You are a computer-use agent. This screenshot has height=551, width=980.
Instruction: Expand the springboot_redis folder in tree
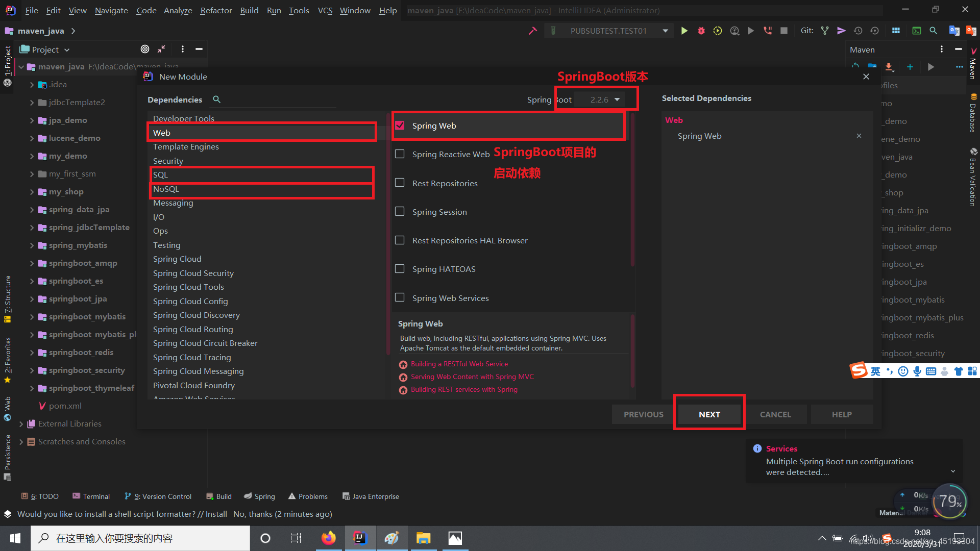32,353
